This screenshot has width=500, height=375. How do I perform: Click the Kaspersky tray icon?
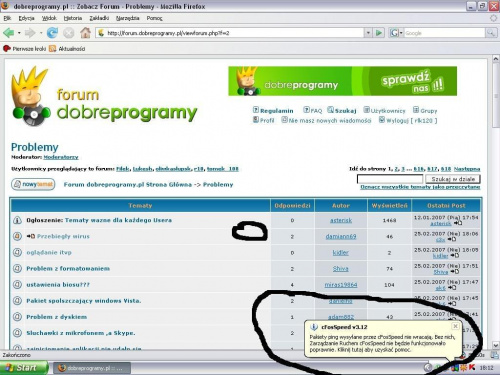472,367
